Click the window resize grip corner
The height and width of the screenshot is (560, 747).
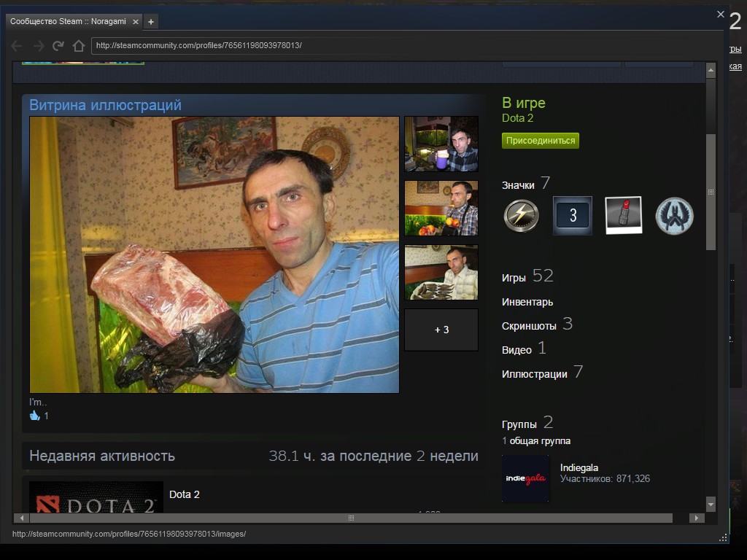pos(723,537)
